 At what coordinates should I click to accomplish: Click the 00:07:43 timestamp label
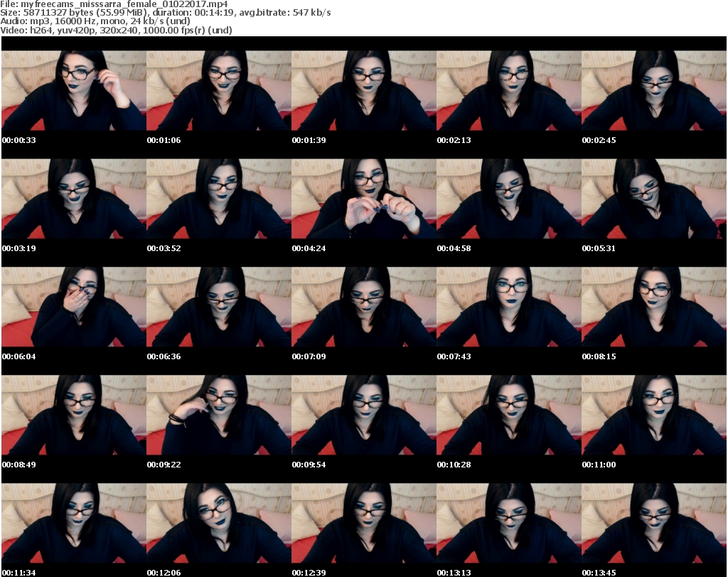454,356
